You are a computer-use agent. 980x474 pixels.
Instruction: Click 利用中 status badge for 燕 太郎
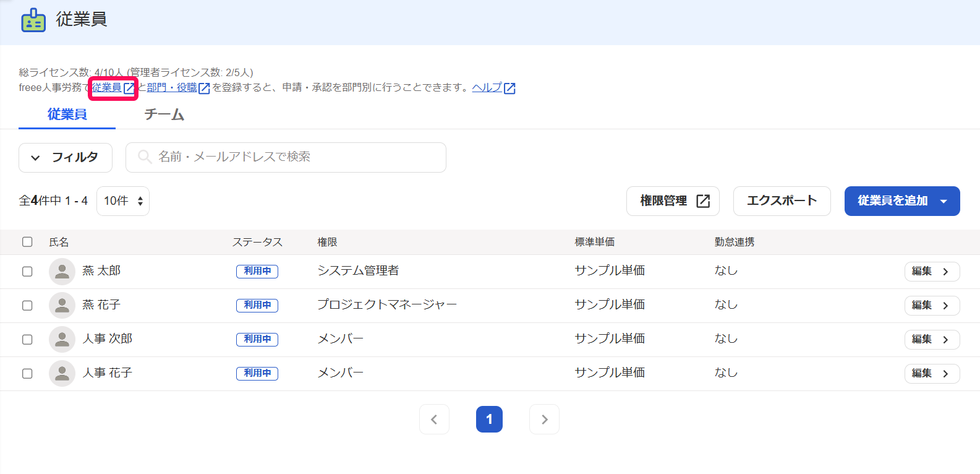257,271
